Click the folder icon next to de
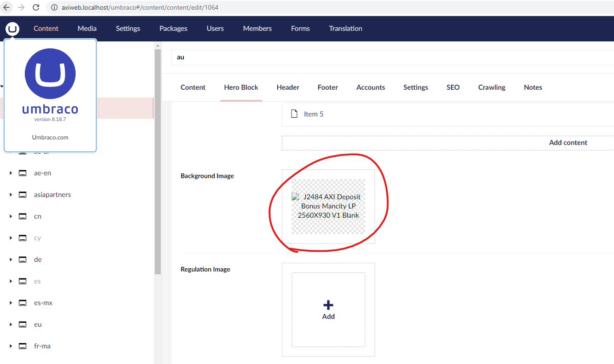 (x=23, y=259)
